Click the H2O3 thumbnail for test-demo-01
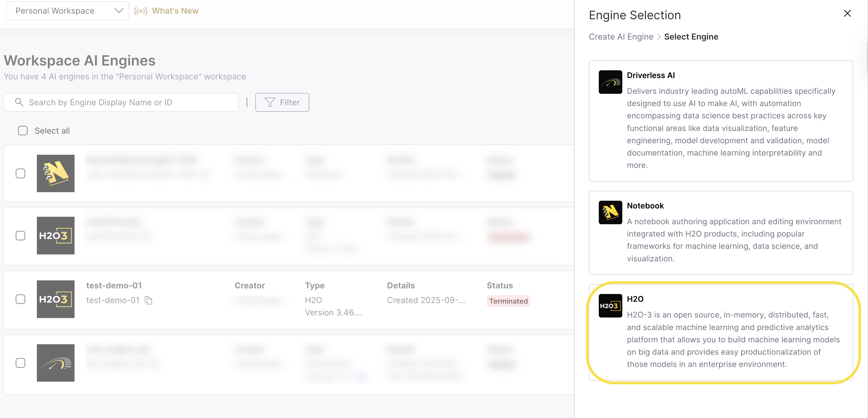Screen dimensions: 868x418 [56, 299]
